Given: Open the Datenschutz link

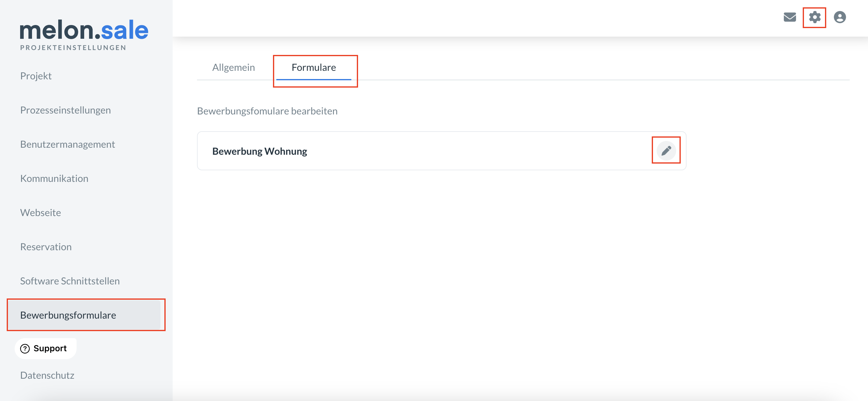Looking at the screenshot, I should tap(47, 375).
